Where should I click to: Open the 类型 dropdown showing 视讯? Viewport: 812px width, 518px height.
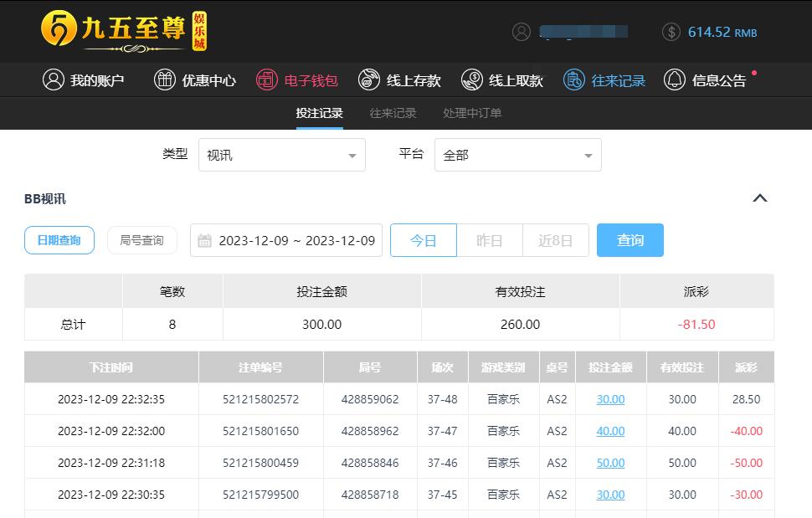[x=282, y=155]
